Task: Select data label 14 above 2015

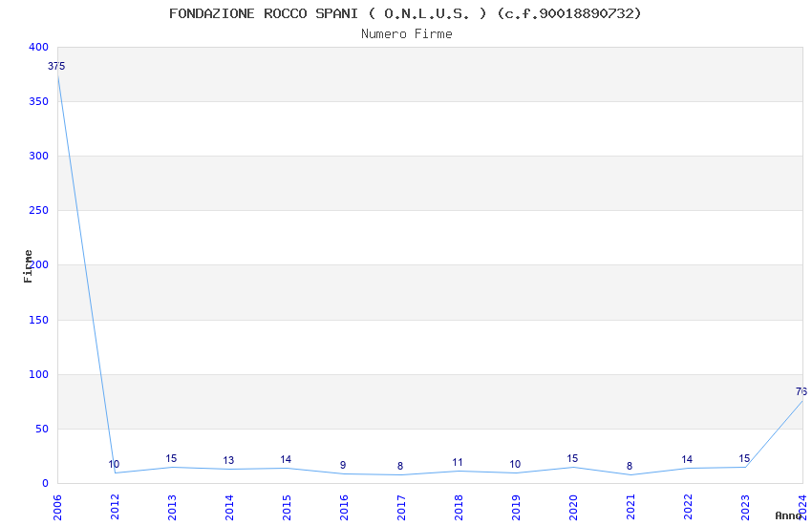Action: (286, 459)
